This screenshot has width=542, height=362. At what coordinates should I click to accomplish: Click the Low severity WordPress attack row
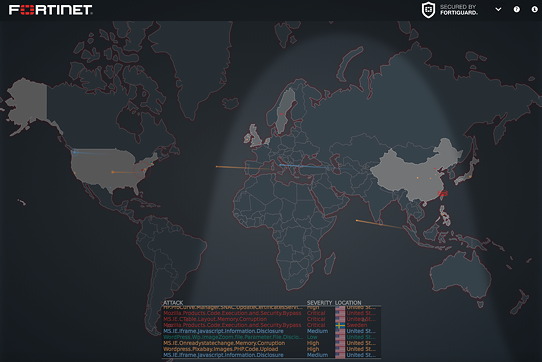point(271,337)
